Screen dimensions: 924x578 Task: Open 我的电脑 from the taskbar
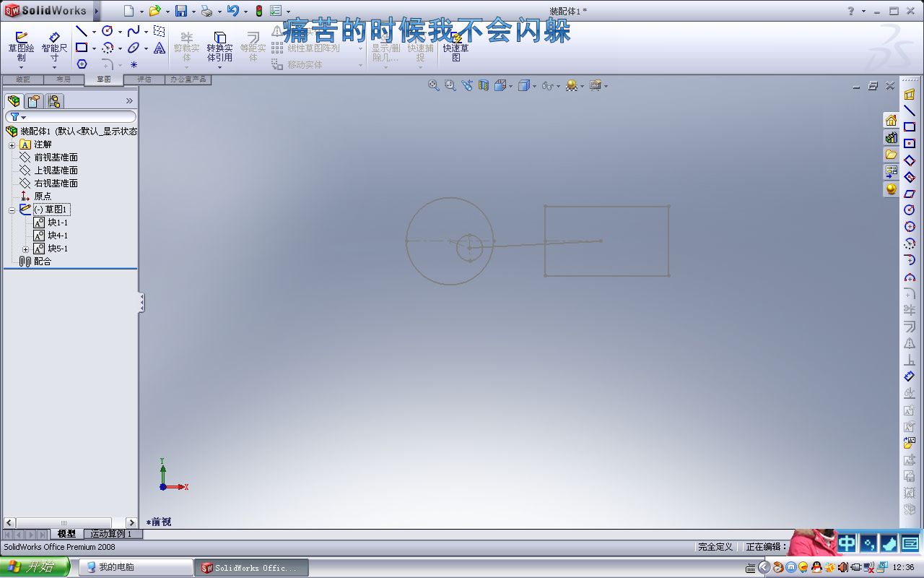pos(136,568)
